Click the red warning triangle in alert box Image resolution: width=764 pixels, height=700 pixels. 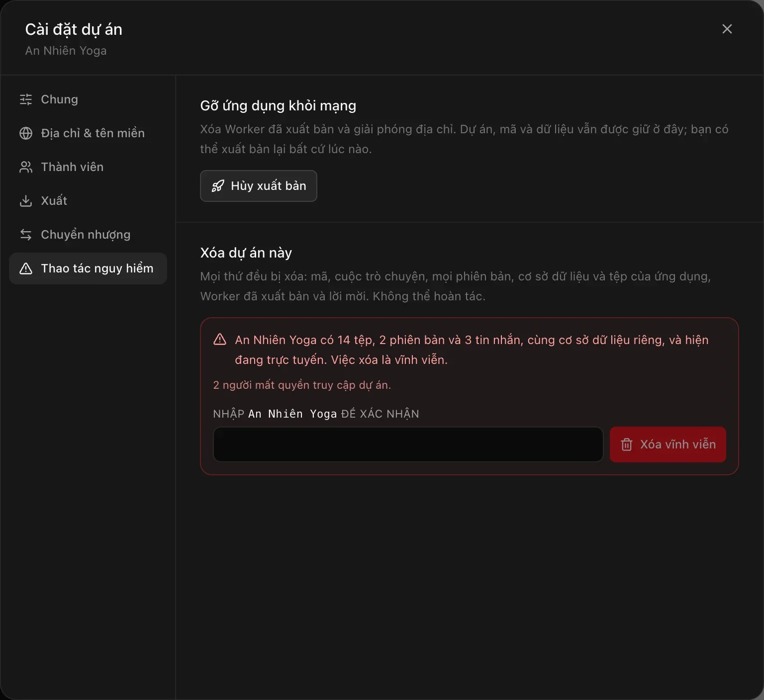point(220,340)
